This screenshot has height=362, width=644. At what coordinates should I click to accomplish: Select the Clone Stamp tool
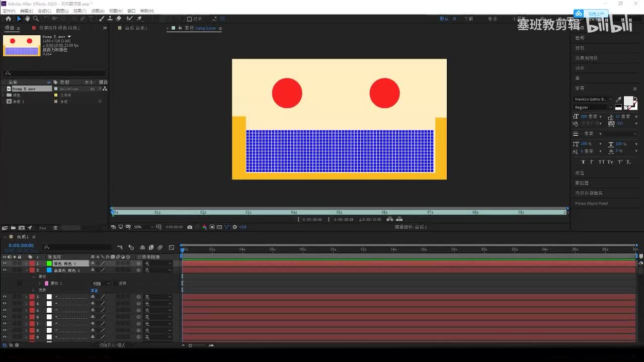click(x=110, y=19)
